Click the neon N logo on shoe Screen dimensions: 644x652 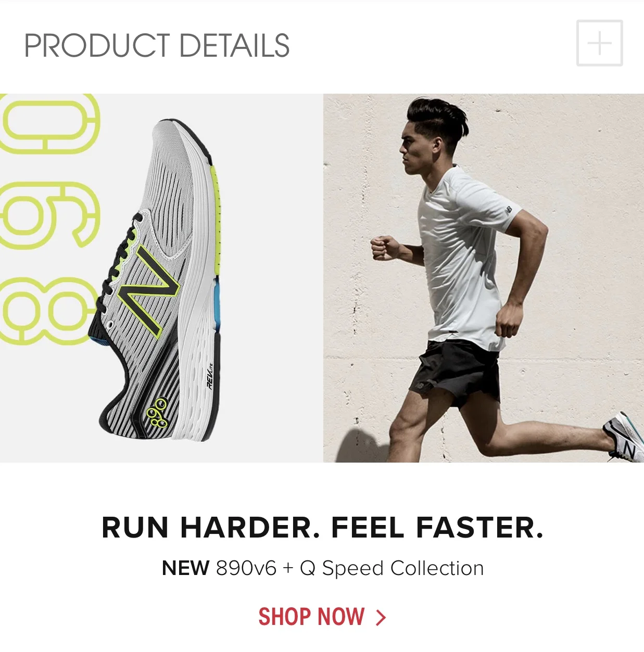[148, 289]
